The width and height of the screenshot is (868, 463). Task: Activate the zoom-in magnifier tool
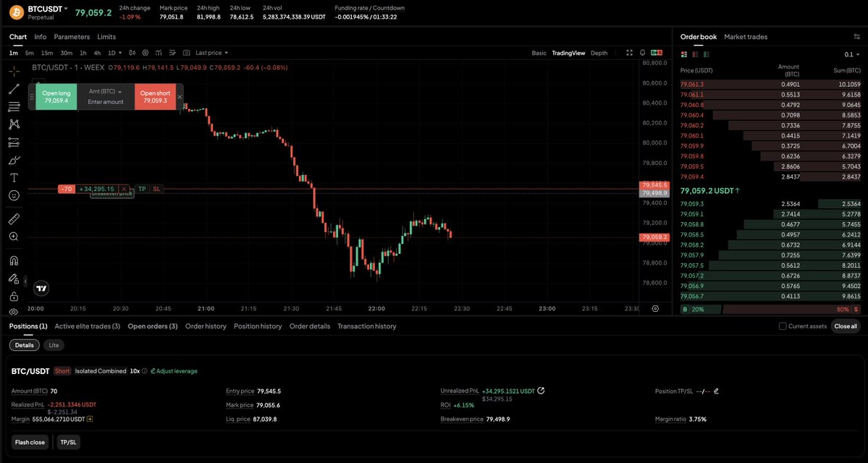point(14,236)
